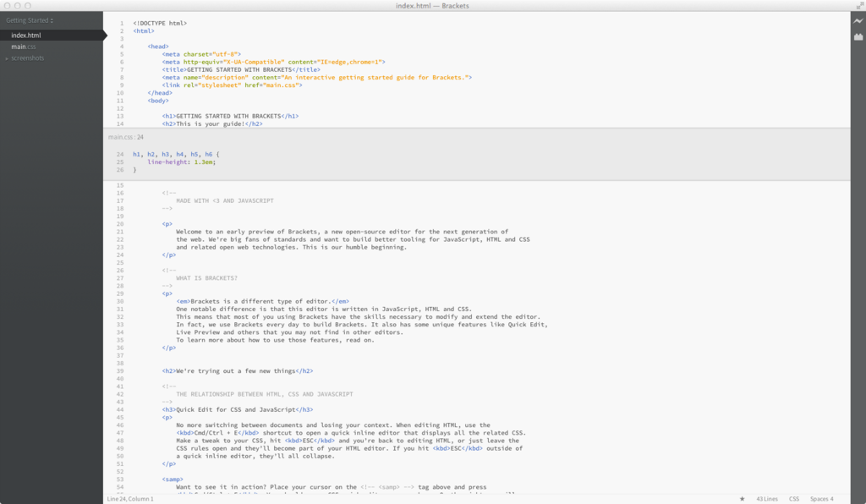The width and height of the screenshot is (866, 504).
Task: Click the <title> GETTING STARTED WITH BRACKETS line
Action: (241, 69)
